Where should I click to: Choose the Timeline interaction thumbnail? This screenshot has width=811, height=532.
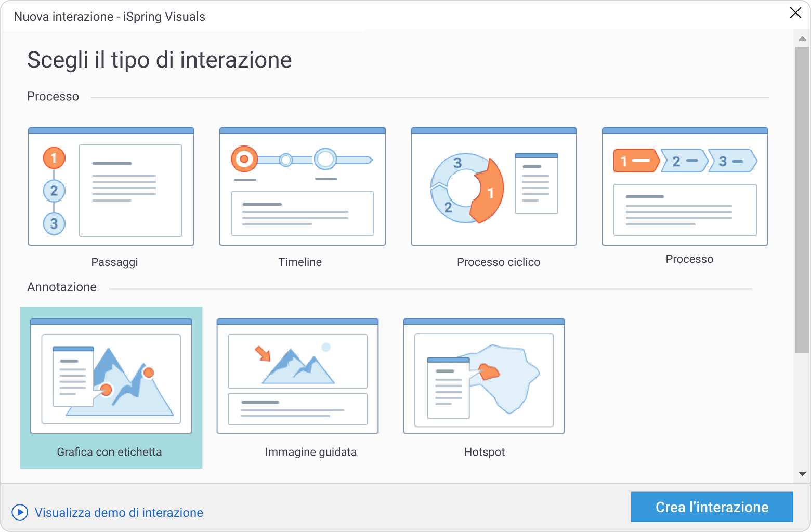(x=303, y=187)
